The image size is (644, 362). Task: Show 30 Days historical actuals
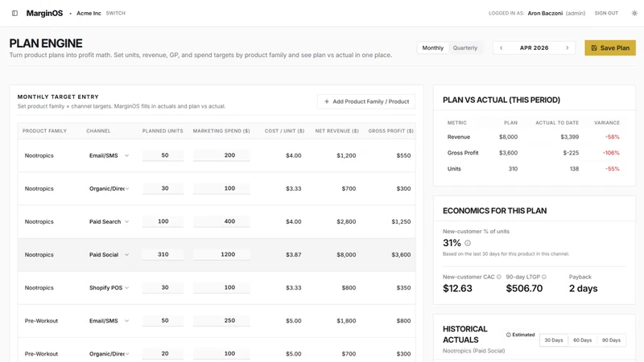[x=554, y=340]
